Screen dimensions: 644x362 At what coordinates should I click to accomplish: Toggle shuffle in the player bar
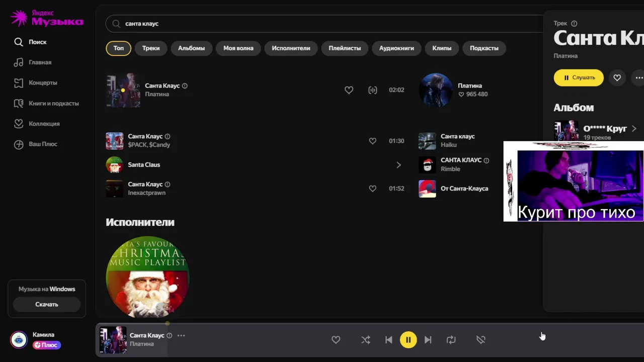[x=366, y=340]
